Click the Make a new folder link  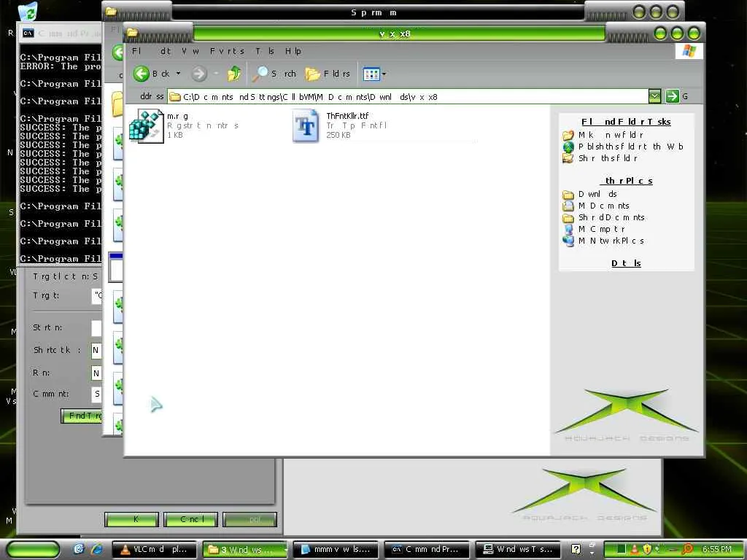[x=611, y=135]
